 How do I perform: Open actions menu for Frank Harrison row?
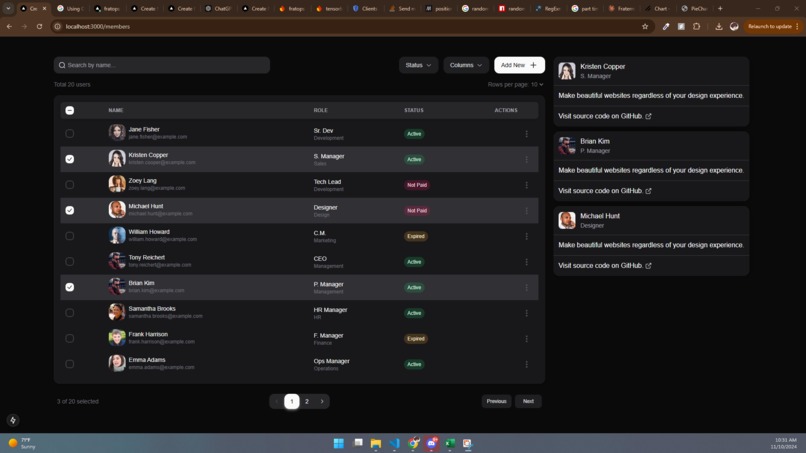tap(526, 339)
